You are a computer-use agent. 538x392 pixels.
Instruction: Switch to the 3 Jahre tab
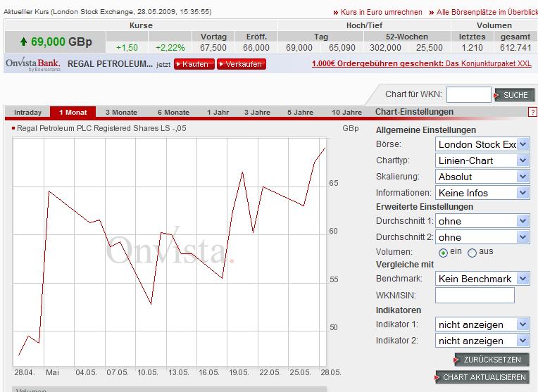tap(257, 112)
